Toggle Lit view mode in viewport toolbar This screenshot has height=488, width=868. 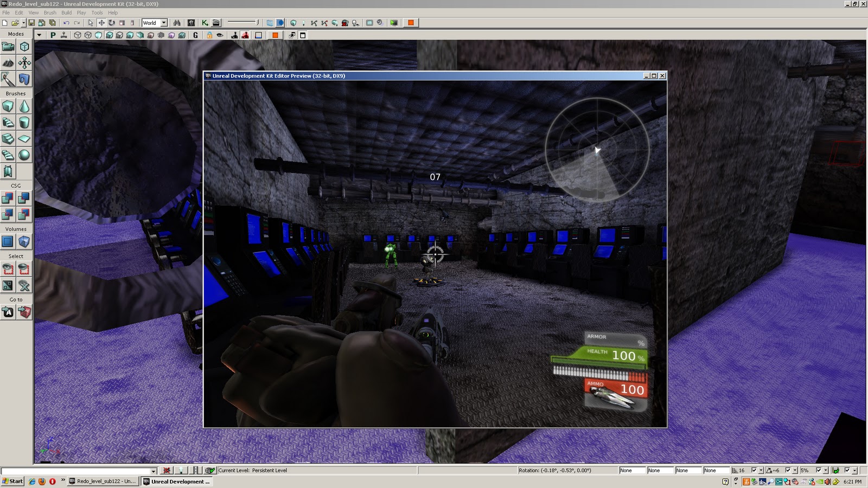[x=109, y=35]
